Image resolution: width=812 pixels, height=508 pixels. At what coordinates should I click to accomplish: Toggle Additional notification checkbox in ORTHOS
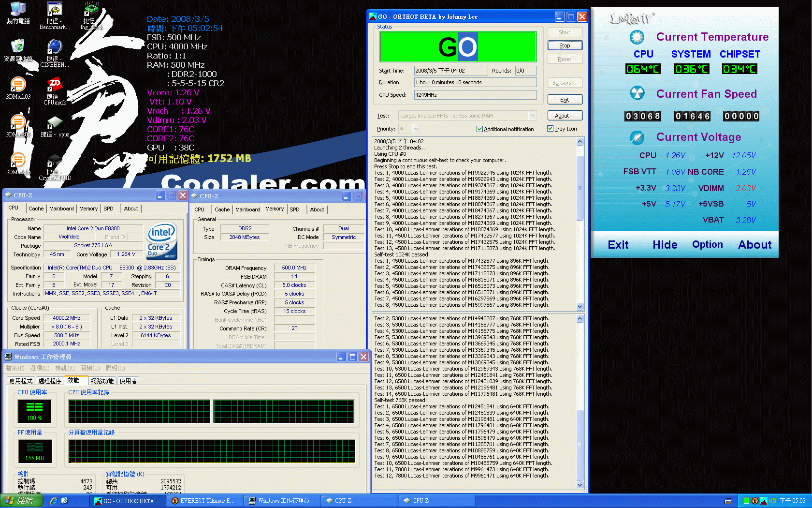[x=479, y=129]
